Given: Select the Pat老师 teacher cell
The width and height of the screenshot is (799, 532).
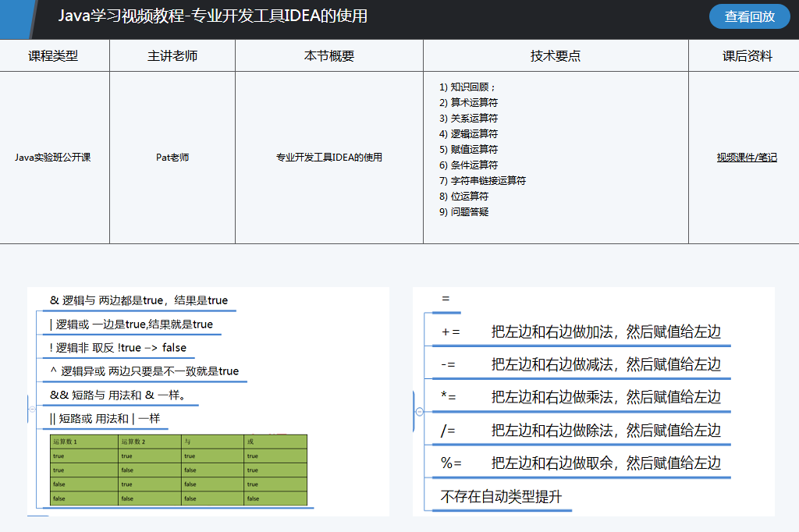Looking at the screenshot, I should [172, 158].
